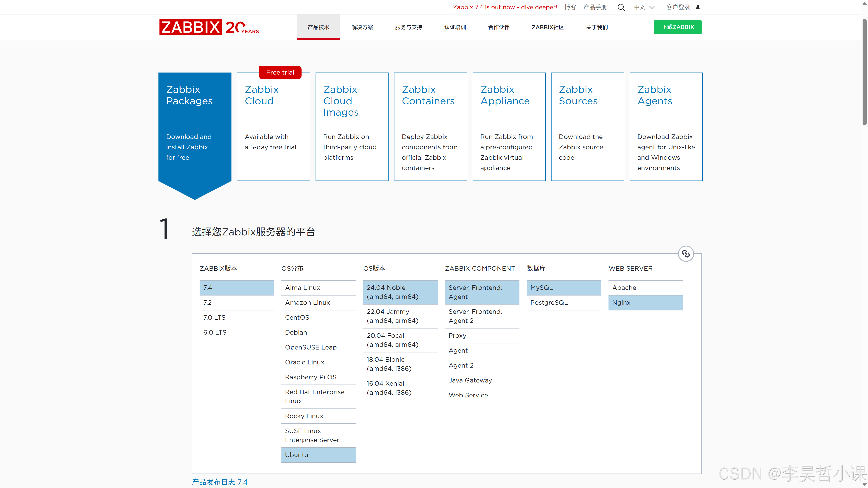
Task: Select the Agent component option
Action: coord(482,351)
